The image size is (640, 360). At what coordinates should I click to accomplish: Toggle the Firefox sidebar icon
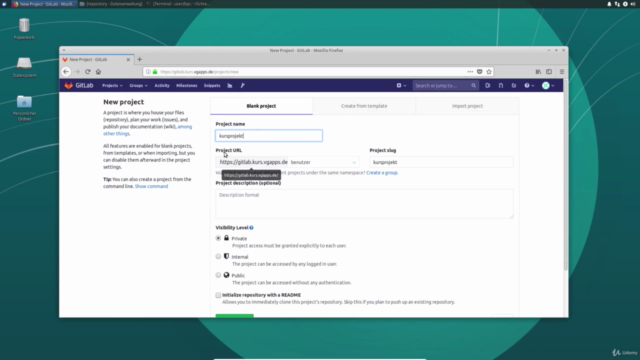[x=549, y=72]
